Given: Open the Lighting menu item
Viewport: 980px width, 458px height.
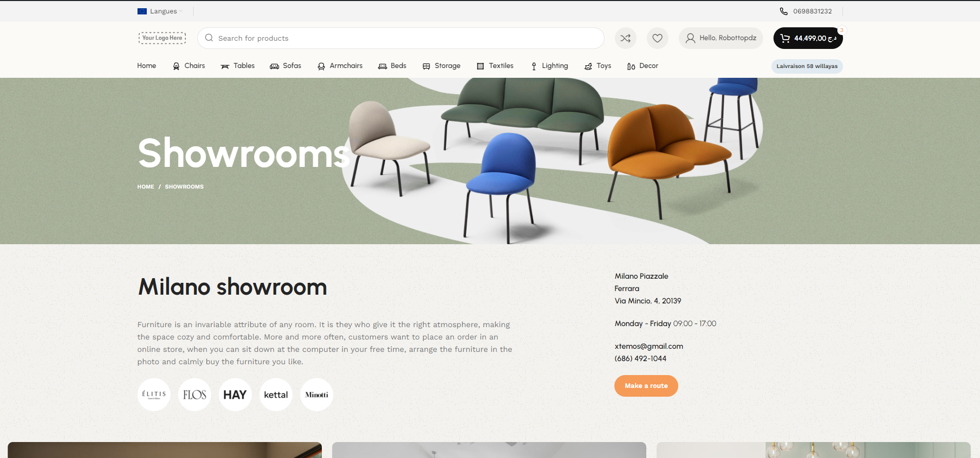Looking at the screenshot, I should [549, 66].
